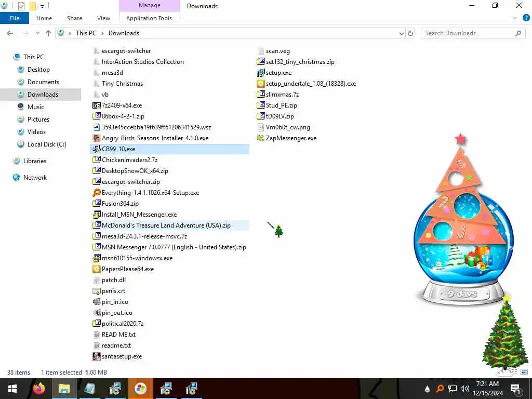Select the .wsz skin file icon
532x399 pixels.
[x=96, y=127]
